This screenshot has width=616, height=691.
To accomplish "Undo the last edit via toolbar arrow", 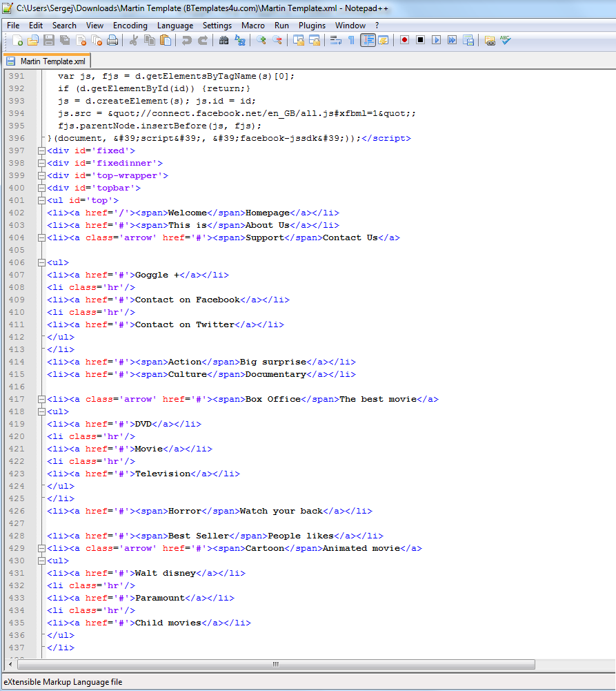I will tap(187, 41).
